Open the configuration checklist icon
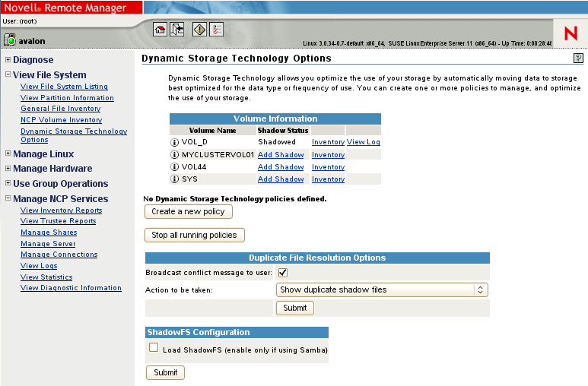 click(x=216, y=29)
